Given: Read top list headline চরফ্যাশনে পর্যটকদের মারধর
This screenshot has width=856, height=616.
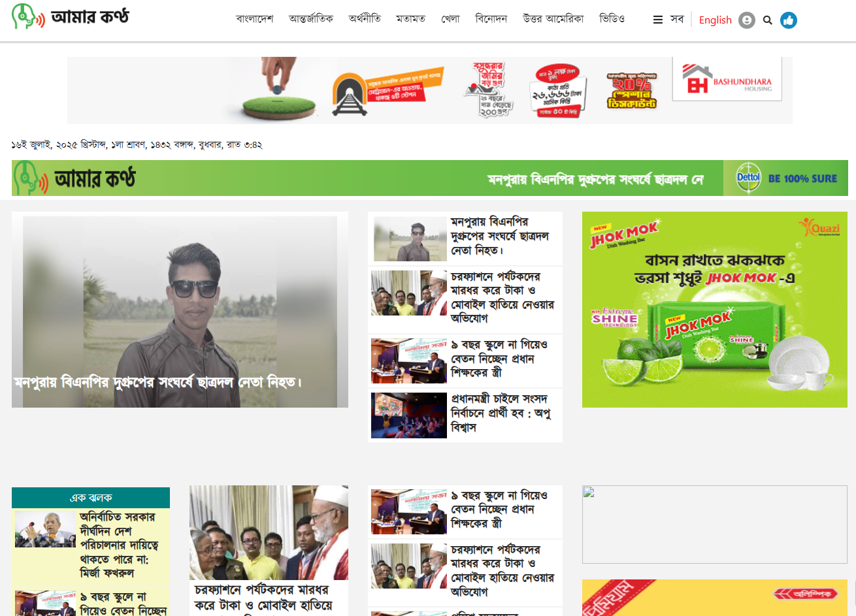Looking at the screenshot, I should [x=502, y=297].
